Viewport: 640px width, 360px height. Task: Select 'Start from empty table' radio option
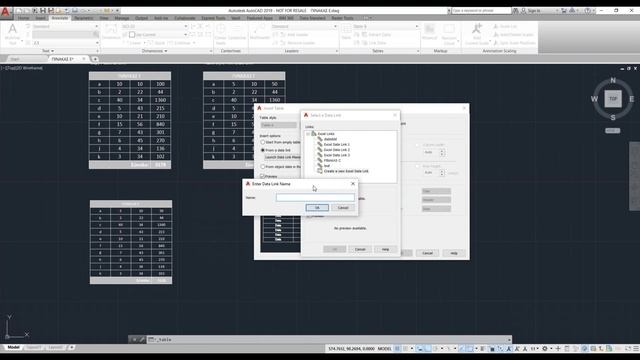(x=262, y=142)
